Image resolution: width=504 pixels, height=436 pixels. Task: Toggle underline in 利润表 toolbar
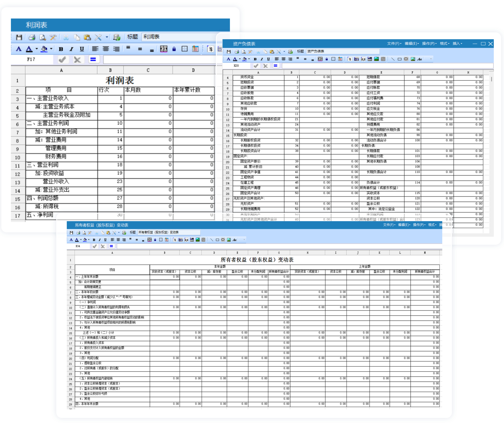point(82,49)
